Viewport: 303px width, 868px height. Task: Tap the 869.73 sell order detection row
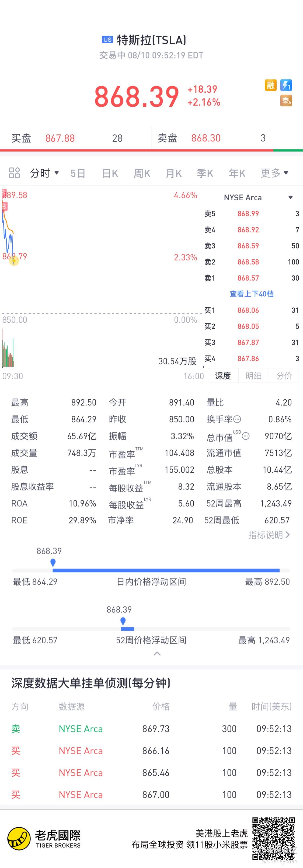click(151, 729)
